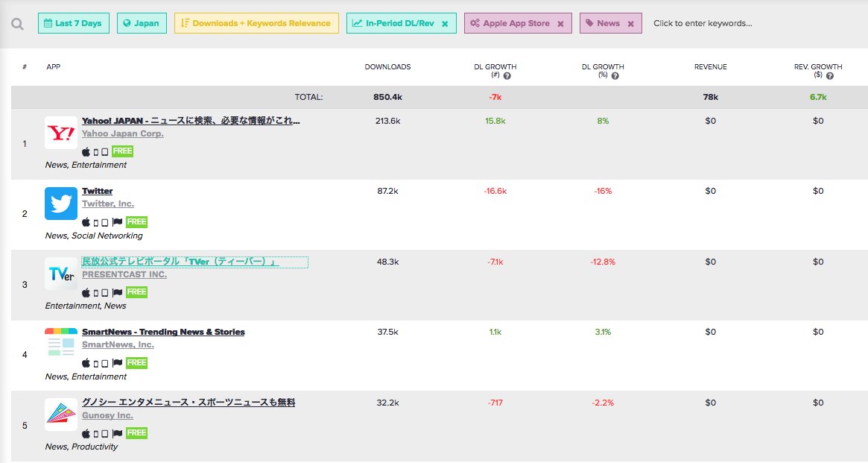
Task: Click the flag icon in Gunosy row
Action: pos(117,433)
